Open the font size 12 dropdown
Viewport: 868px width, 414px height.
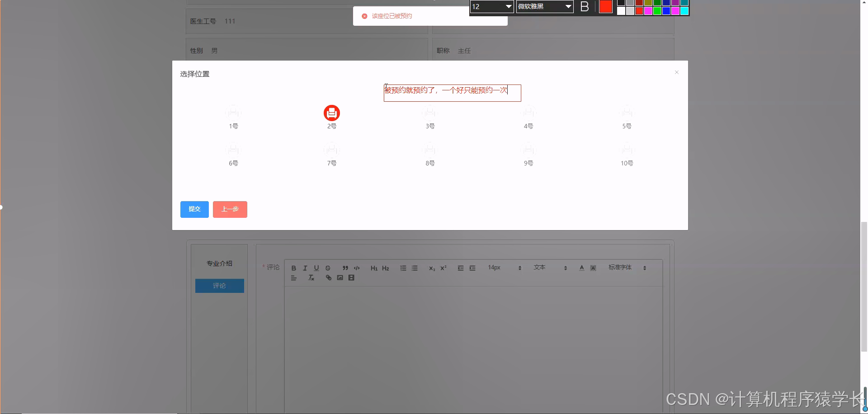[x=492, y=6]
